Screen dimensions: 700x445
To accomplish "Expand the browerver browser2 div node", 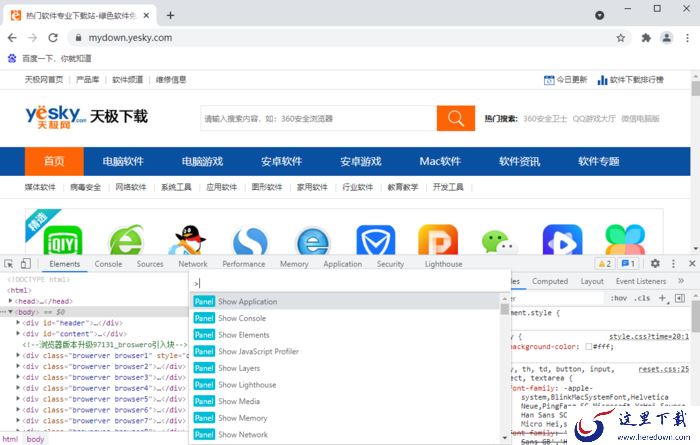I will click(x=18, y=366).
